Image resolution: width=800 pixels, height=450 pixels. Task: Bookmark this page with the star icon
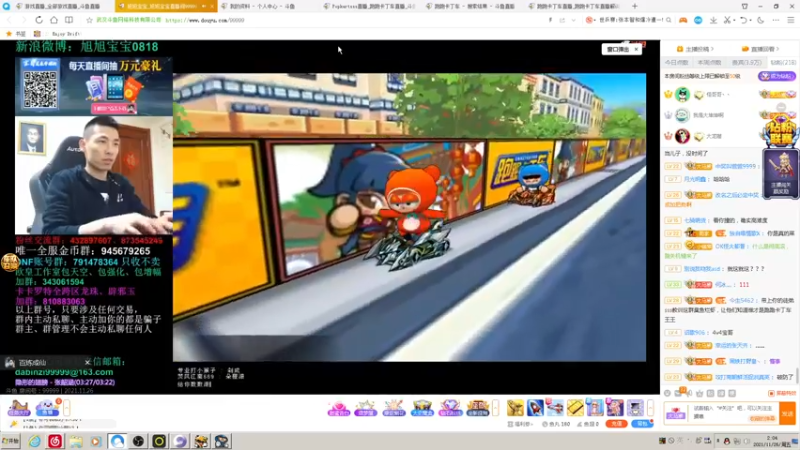pyautogui.click(x=89, y=20)
